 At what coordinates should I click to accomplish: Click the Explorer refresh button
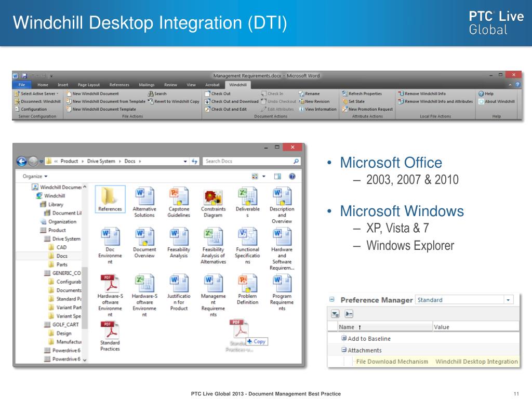(x=194, y=162)
